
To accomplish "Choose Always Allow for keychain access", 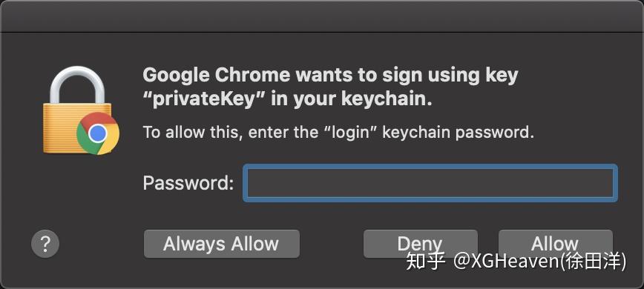I will point(221,244).
